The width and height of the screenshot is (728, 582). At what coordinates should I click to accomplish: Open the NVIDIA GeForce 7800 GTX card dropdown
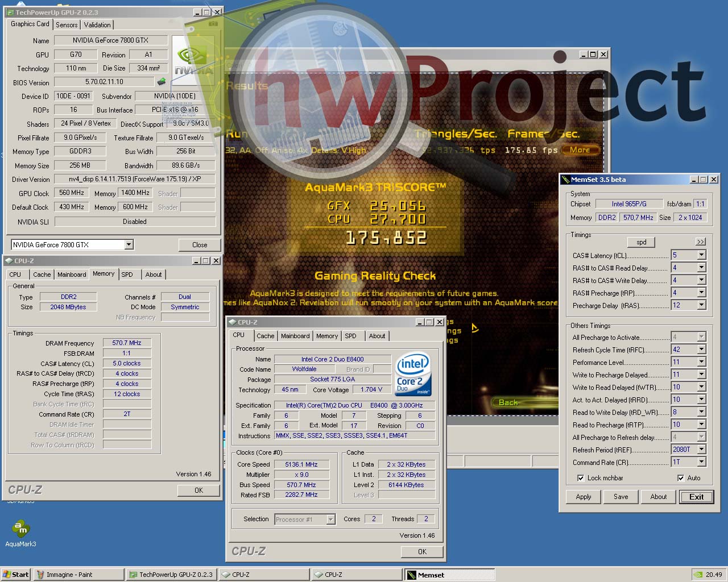[x=129, y=244]
